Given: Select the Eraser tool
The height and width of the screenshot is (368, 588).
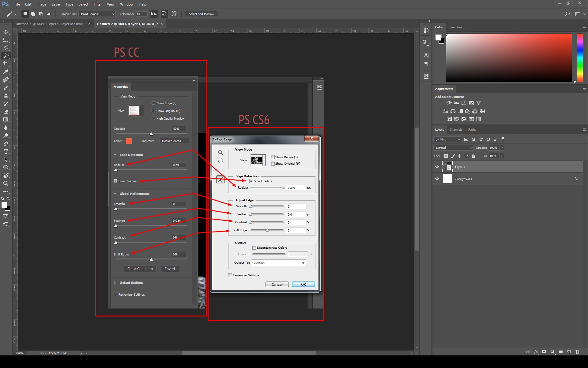Looking at the screenshot, I should pos(6,112).
